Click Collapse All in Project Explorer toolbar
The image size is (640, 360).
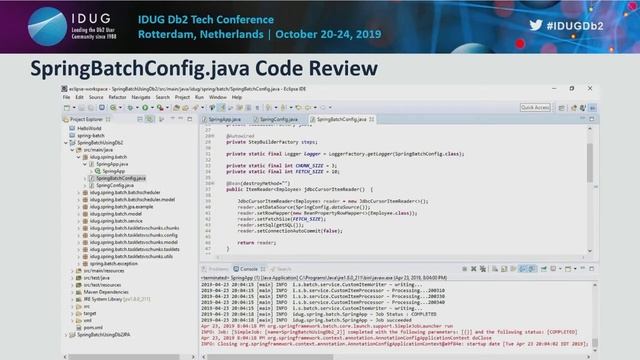[x=140, y=119]
